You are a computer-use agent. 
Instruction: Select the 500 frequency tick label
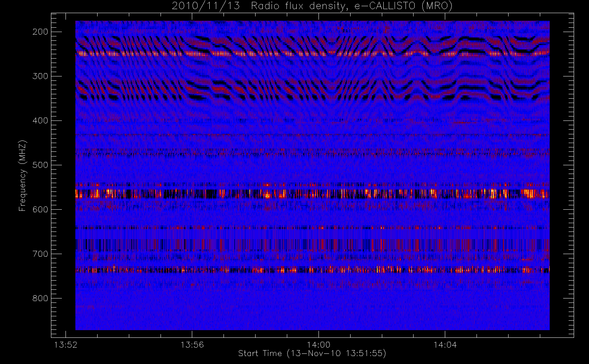click(x=40, y=165)
